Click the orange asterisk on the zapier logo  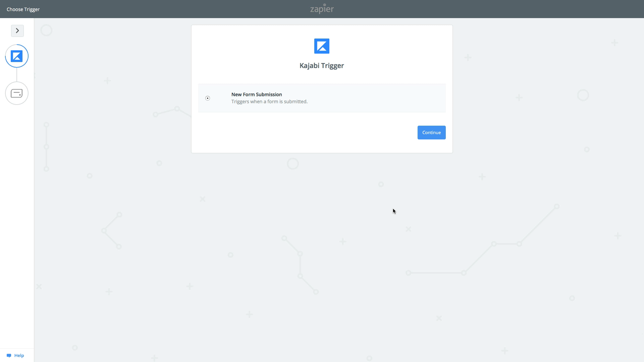(x=324, y=5)
